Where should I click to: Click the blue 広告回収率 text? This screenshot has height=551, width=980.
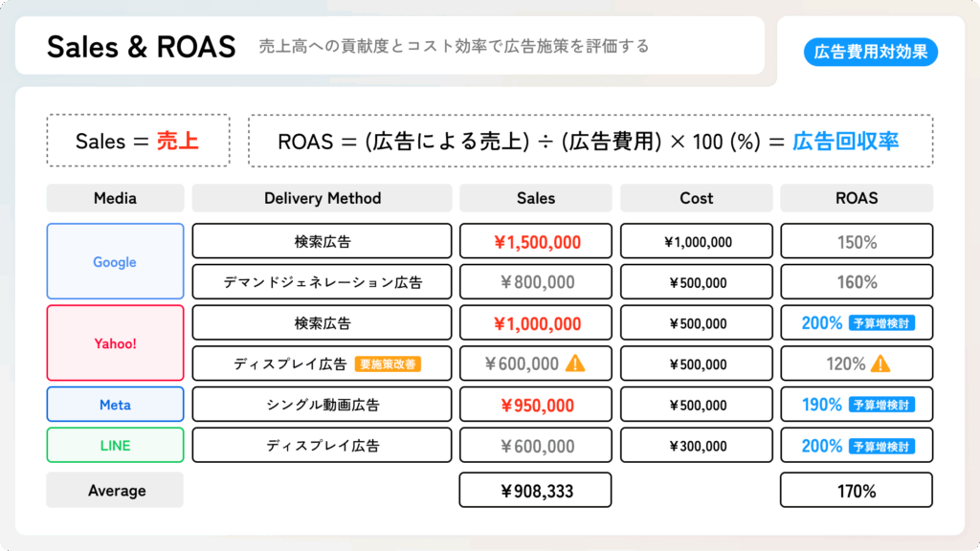(846, 142)
